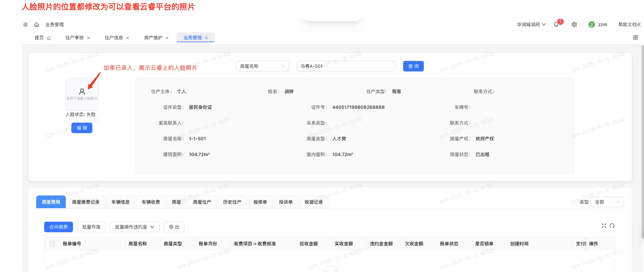Expand the 帮助文档 panel
The width and height of the screenshot is (644, 276).
pyautogui.click(x=629, y=25)
